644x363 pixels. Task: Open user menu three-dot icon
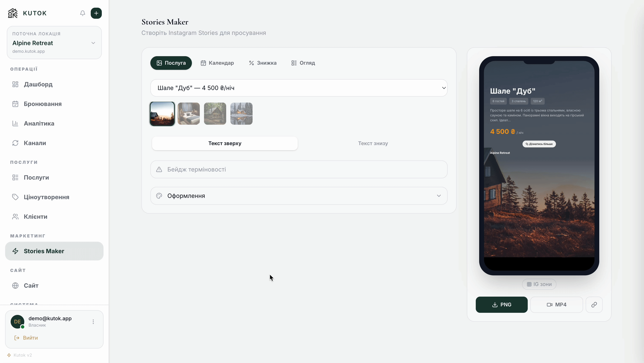(93, 322)
